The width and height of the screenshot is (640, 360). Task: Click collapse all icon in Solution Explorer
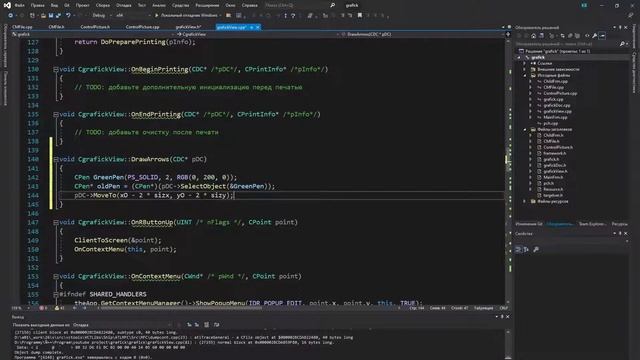coord(570,36)
